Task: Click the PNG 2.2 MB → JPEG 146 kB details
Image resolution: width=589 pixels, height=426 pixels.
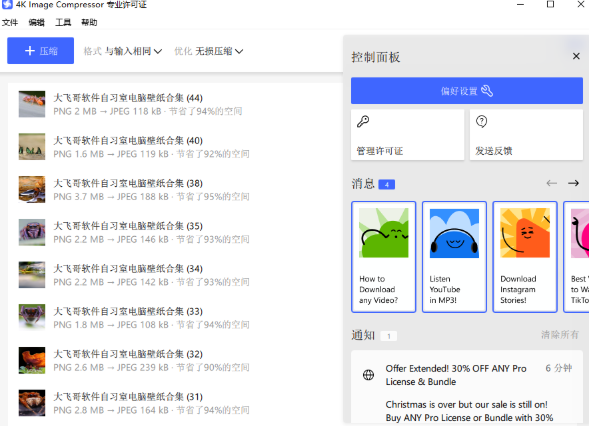Action: pos(151,240)
